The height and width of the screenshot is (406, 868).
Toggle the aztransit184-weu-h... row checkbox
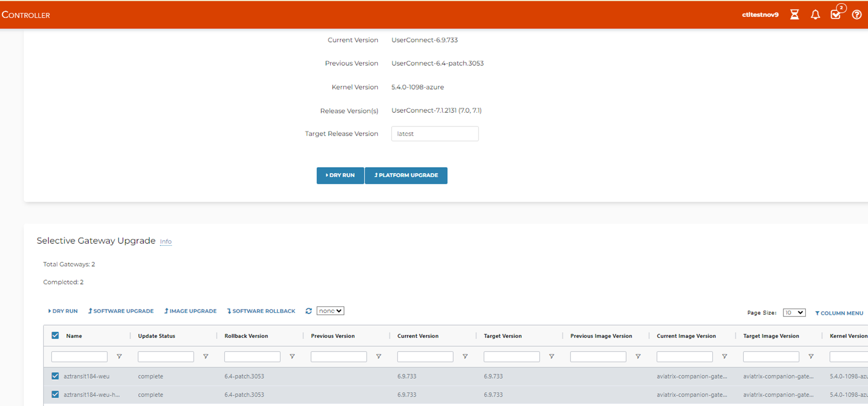(55, 395)
